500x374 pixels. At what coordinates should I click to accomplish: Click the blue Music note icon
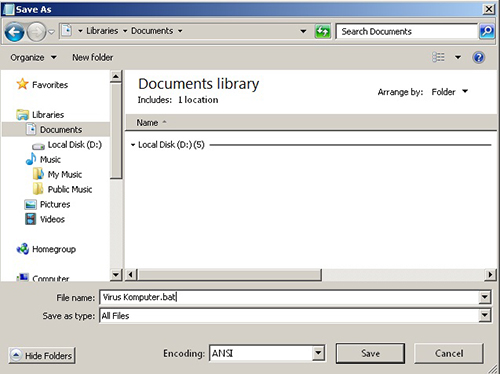31,159
